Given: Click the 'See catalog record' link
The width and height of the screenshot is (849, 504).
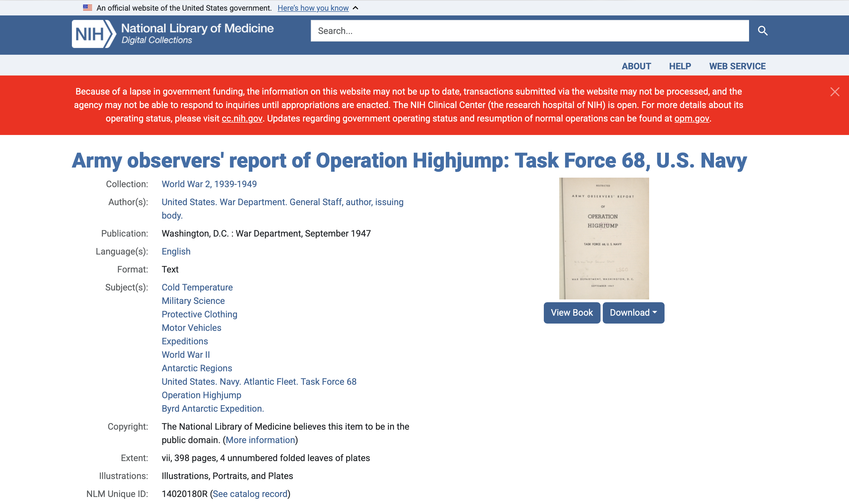Looking at the screenshot, I should tap(250, 494).
